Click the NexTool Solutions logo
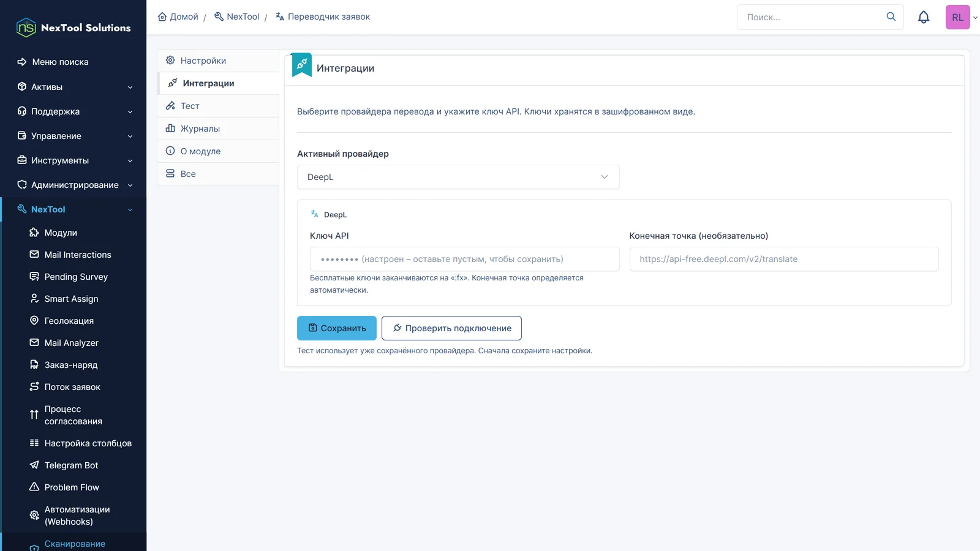Viewport: 980px width, 551px height. click(x=73, y=28)
